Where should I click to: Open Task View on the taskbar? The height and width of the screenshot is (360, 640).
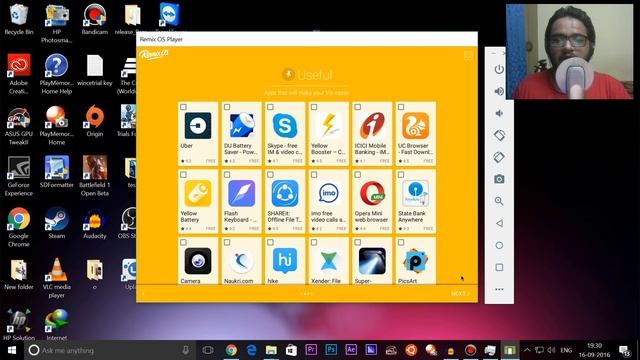coord(208,350)
